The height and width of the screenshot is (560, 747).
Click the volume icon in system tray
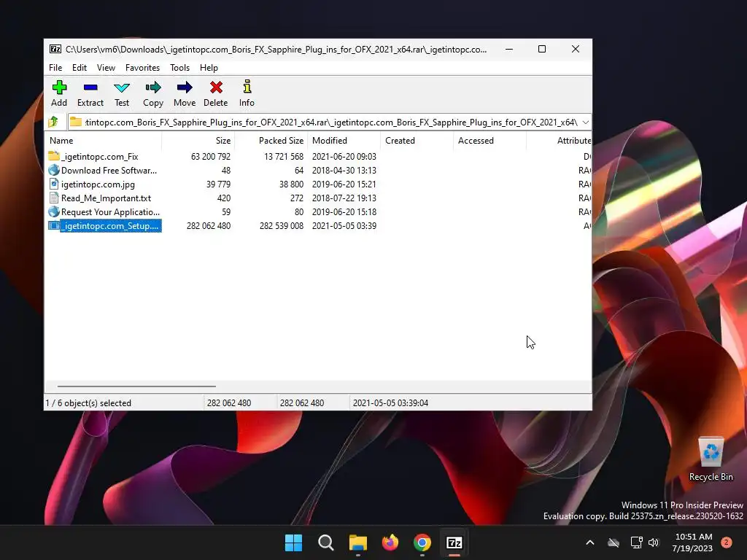tap(654, 542)
